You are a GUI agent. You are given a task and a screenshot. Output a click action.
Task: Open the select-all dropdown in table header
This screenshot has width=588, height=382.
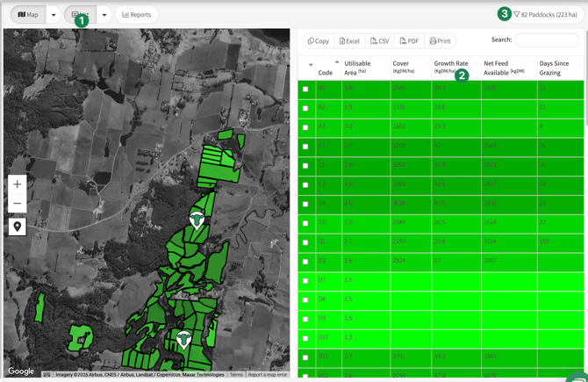click(x=311, y=65)
